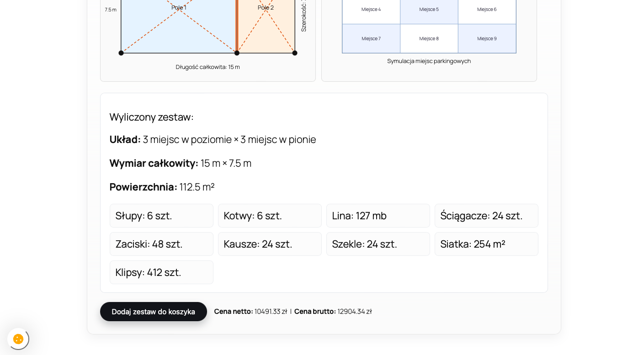
Task: Click parking spot Miejsce 6
Action: 487,11
